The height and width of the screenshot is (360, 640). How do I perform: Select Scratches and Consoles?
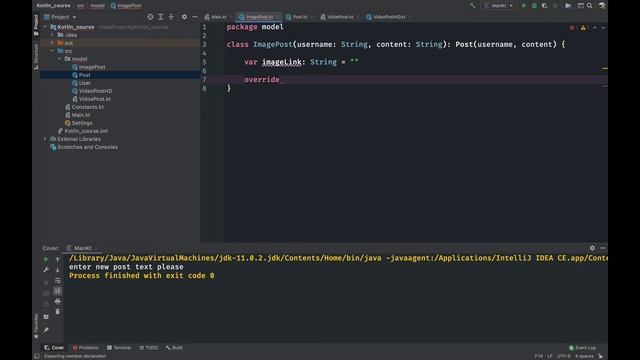click(x=84, y=147)
